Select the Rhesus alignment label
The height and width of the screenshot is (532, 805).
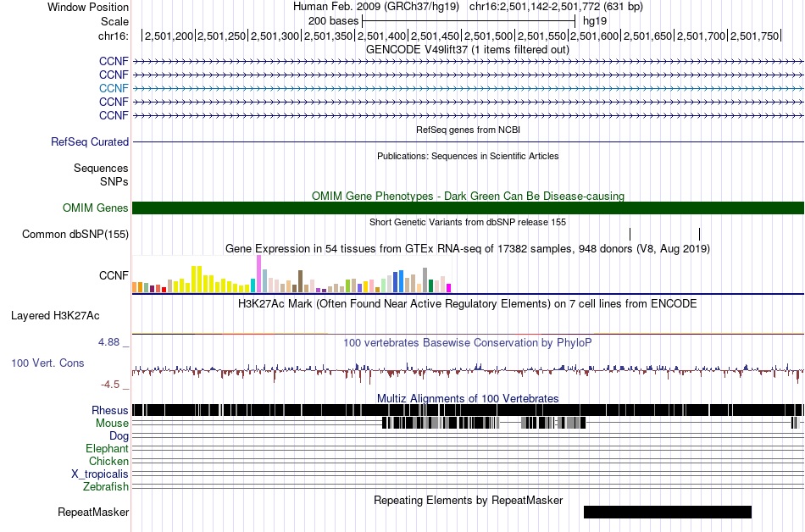point(110,410)
